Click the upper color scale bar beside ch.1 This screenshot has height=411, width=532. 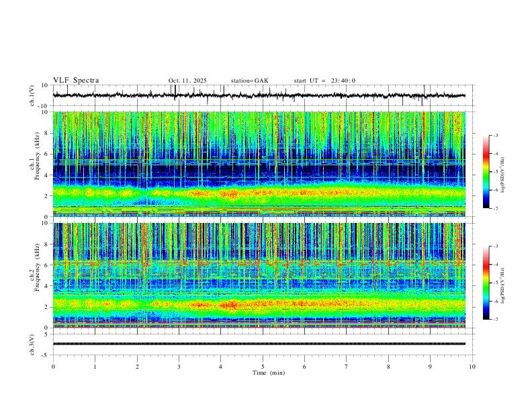pos(486,172)
